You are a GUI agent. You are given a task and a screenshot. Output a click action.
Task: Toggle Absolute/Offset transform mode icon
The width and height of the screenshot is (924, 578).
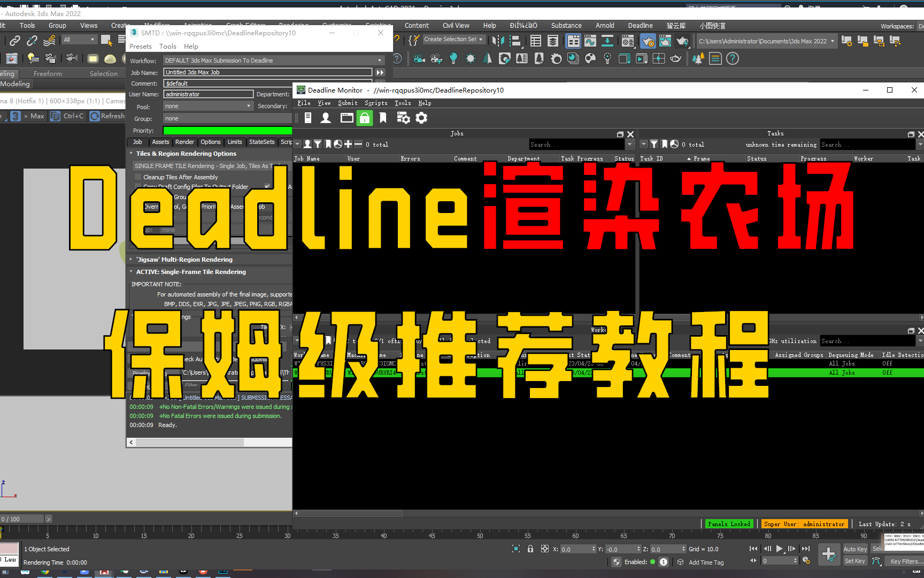tap(545, 549)
